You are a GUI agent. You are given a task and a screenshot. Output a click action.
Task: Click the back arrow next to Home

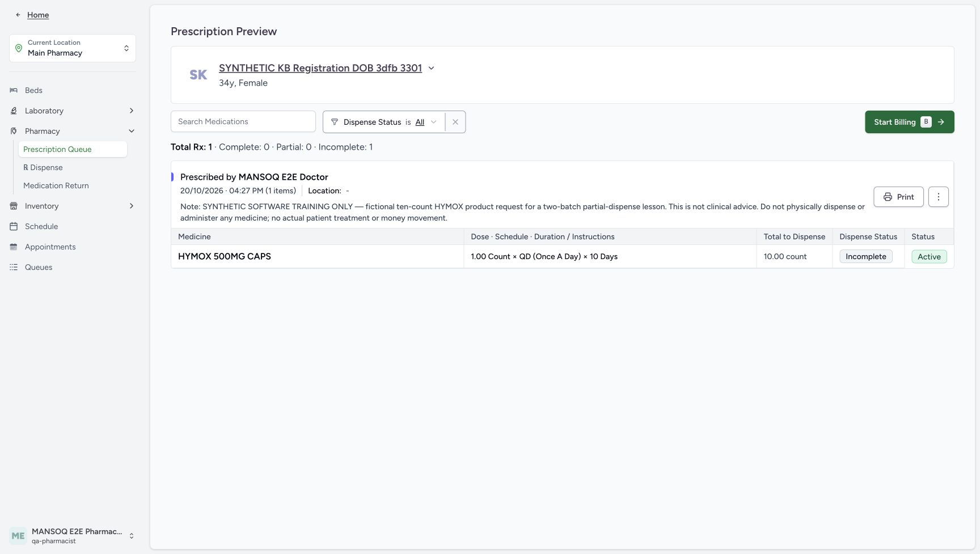pyautogui.click(x=18, y=15)
